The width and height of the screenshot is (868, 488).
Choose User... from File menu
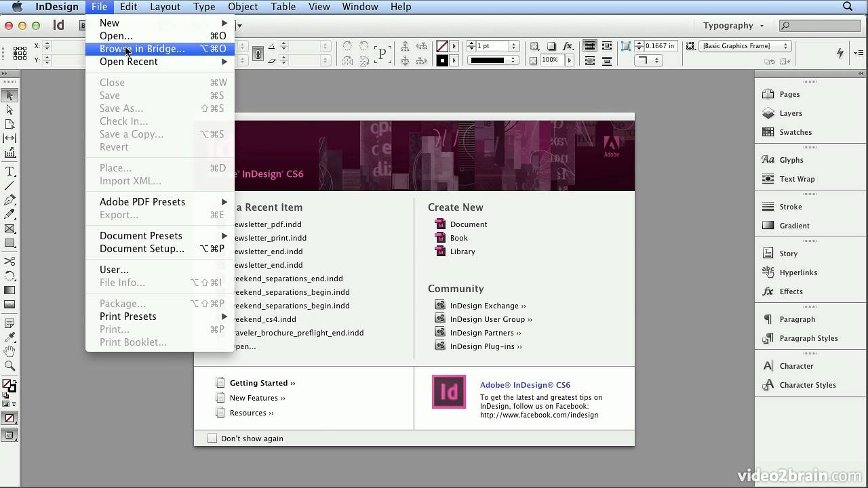pyautogui.click(x=159, y=270)
